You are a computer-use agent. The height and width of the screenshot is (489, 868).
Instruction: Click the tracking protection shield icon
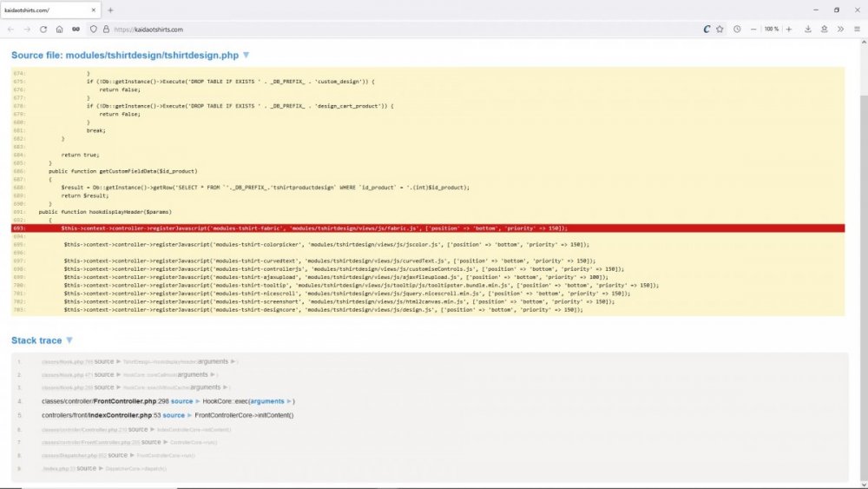pos(94,29)
